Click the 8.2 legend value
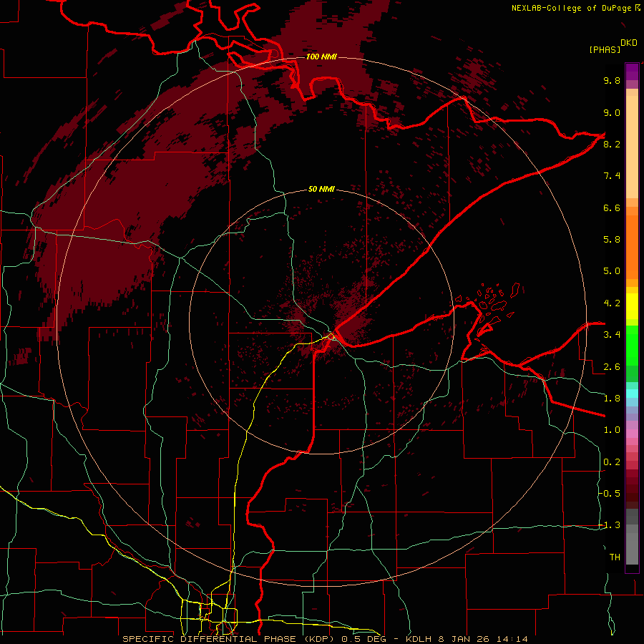This screenshot has width=644, height=644. (x=612, y=144)
